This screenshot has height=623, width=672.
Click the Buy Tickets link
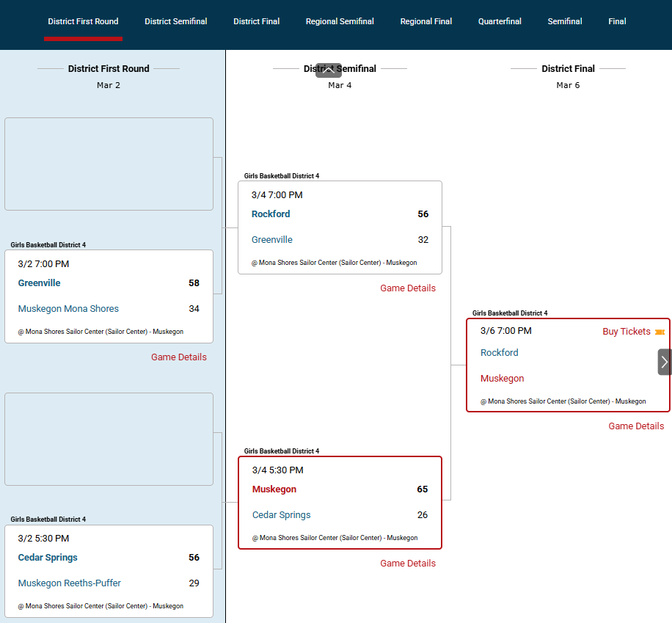pos(626,332)
